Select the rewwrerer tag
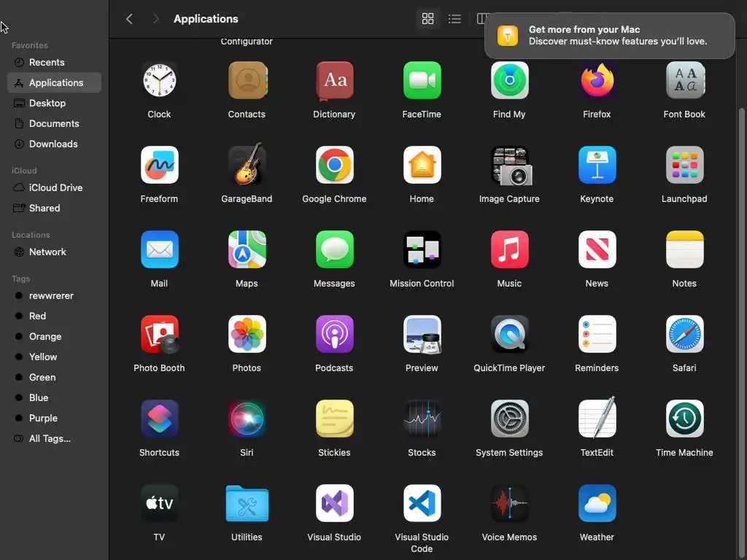 (54, 296)
